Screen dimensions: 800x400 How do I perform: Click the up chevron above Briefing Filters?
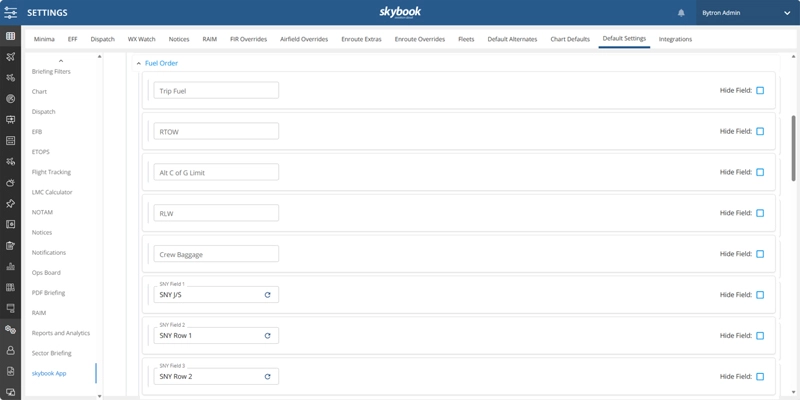[61, 61]
